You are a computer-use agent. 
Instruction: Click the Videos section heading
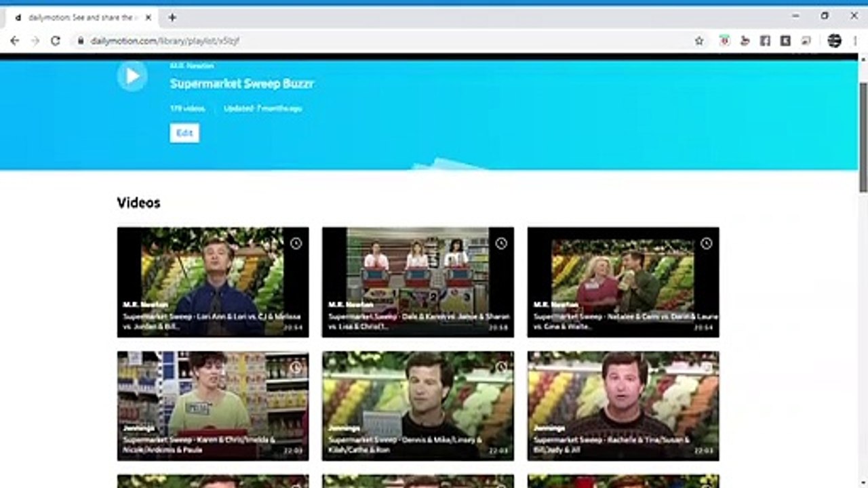[138, 203]
